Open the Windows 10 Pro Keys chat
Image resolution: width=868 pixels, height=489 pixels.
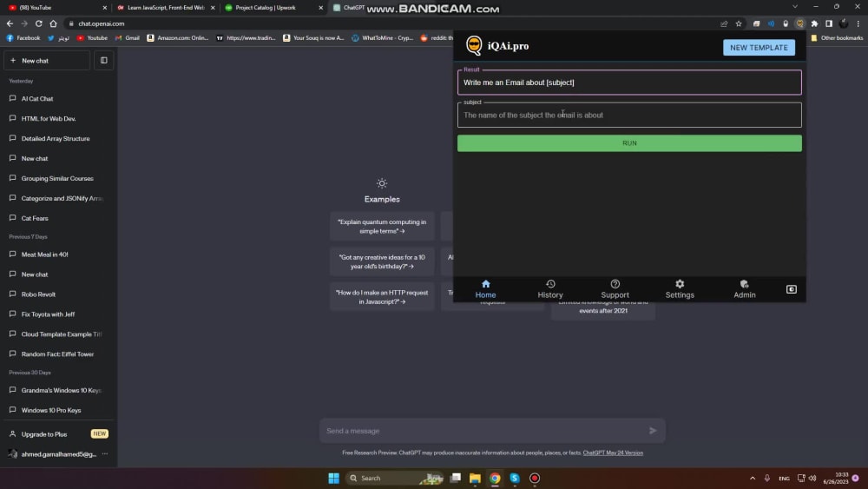point(58,410)
